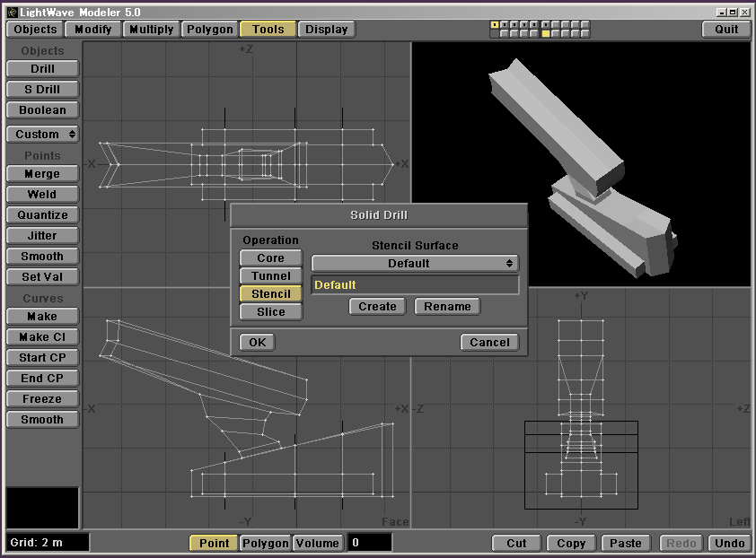
Task: Confirm Solid Drill with OK
Action: pos(257,343)
